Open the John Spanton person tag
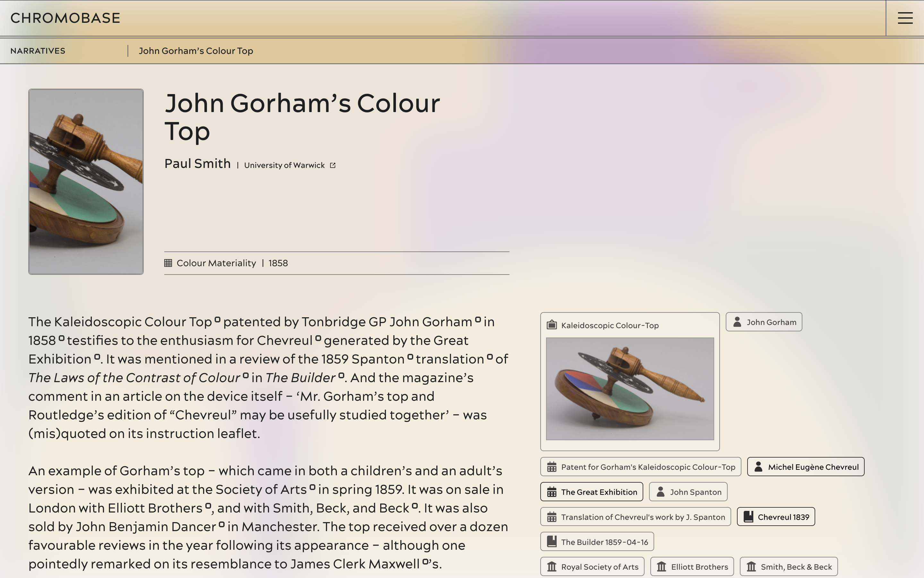The height and width of the screenshot is (578, 924). click(688, 492)
